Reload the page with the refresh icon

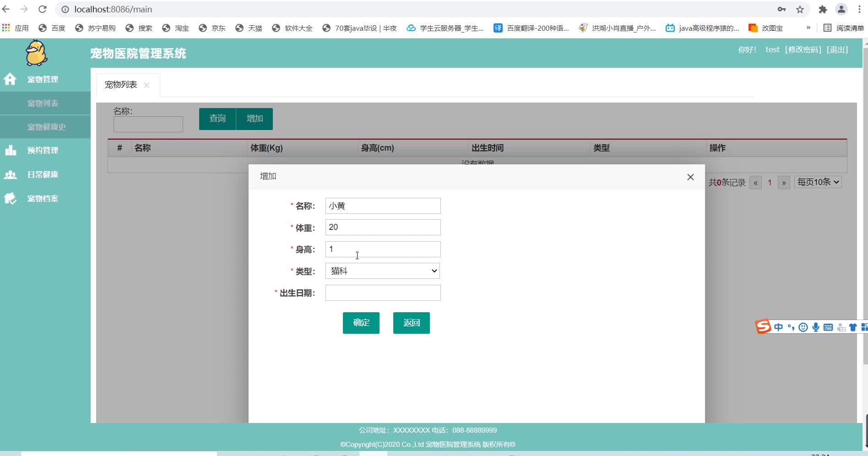click(42, 9)
